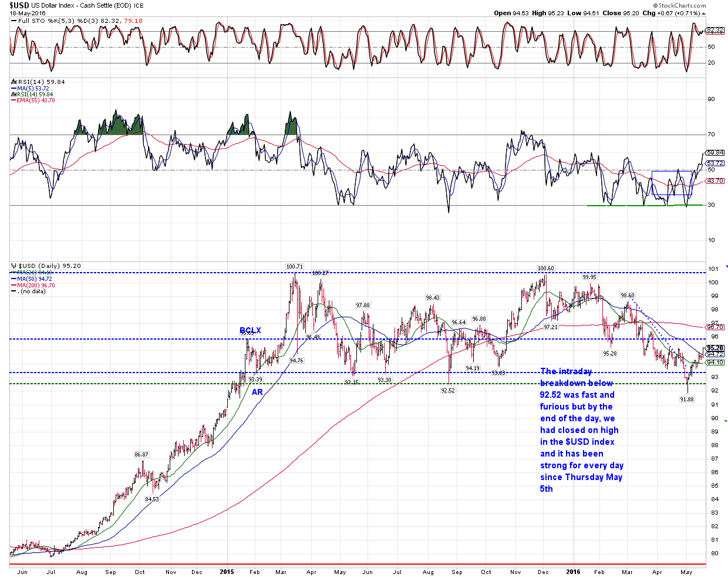Click the MA(21) 94.10 legend entry
Image resolution: width=728 pixels, height=577 pixels.
[x=32, y=273]
